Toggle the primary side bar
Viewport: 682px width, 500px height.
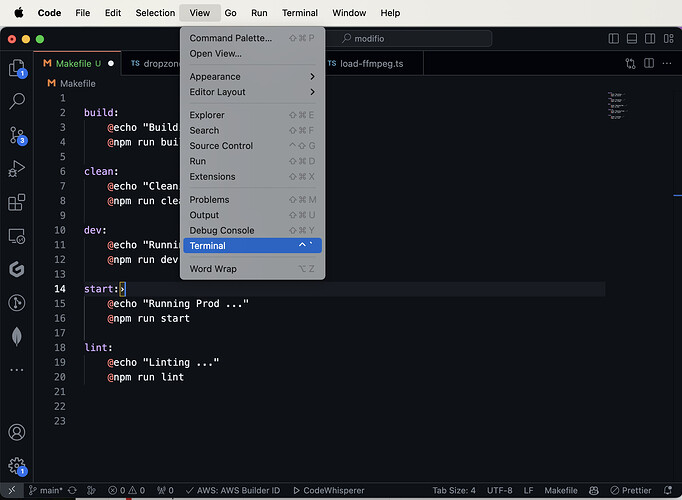614,39
